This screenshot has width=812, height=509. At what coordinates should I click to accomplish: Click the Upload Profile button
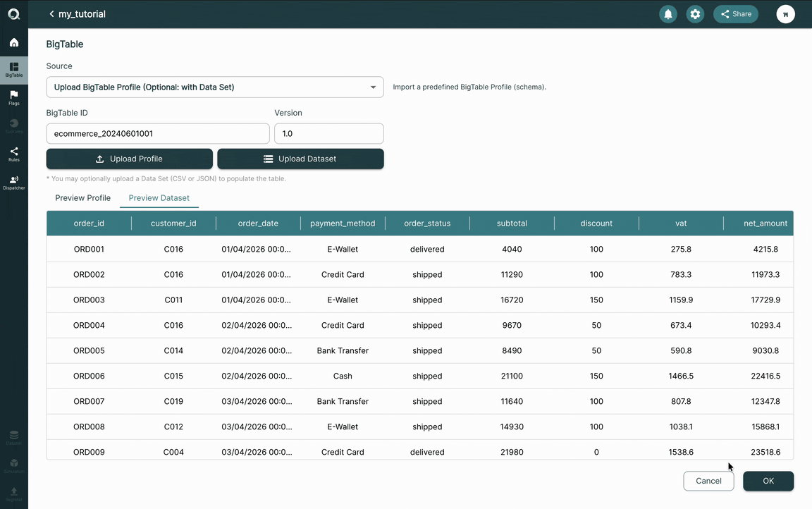click(130, 159)
